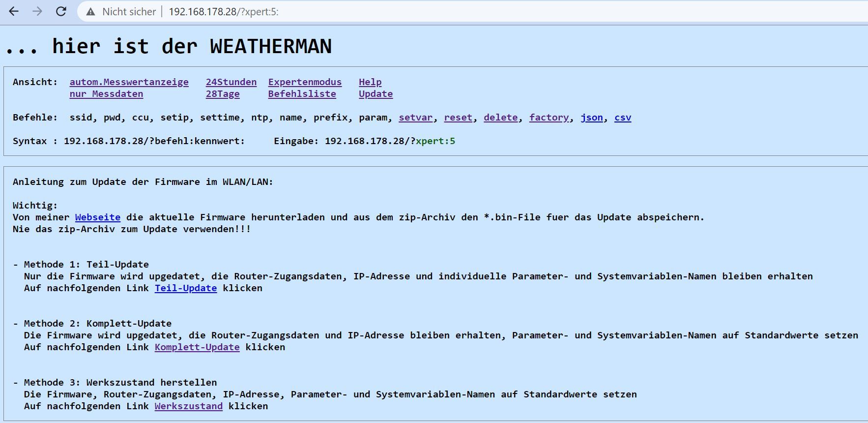This screenshot has width=868, height=423.
Task: Click the 'Ansicht:' label
Action: click(x=35, y=82)
